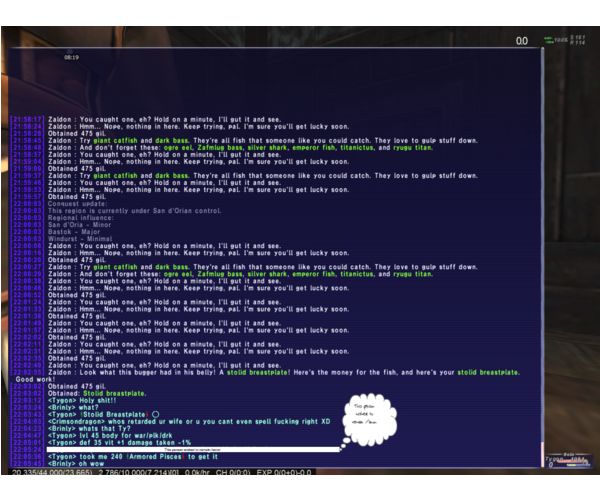Click the 'Conquest update:' system line
600x500 pixels.
click(x=77, y=204)
